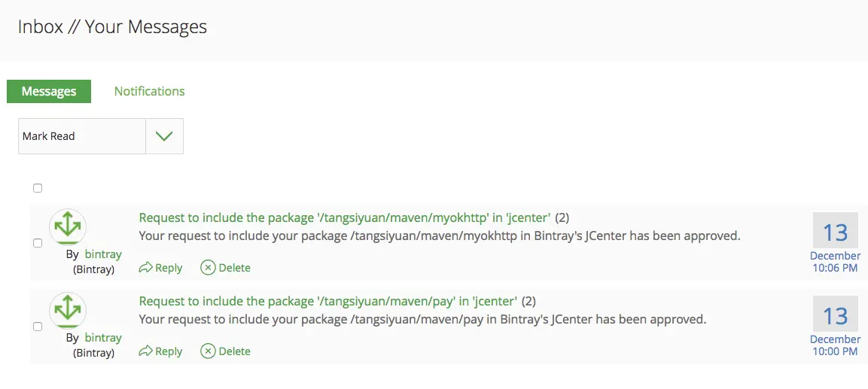Switch to the Notifications tab
The width and height of the screenshot is (868, 389).
(x=149, y=91)
